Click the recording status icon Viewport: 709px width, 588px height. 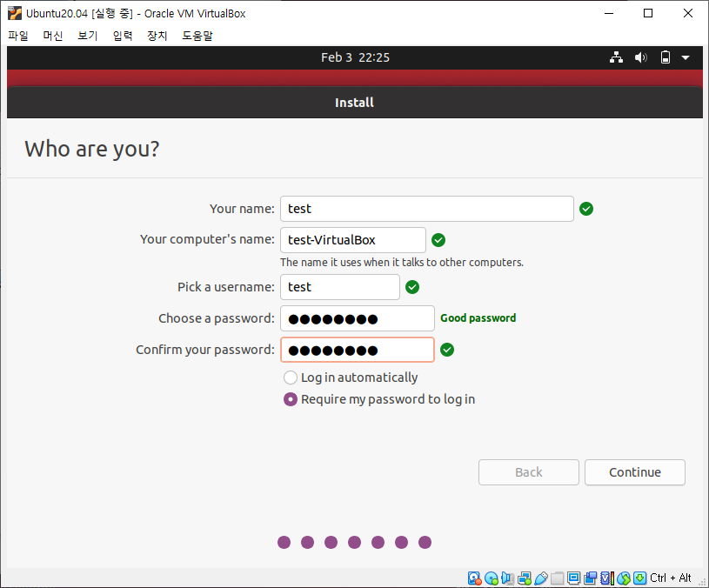pyautogui.click(x=591, y=578)
